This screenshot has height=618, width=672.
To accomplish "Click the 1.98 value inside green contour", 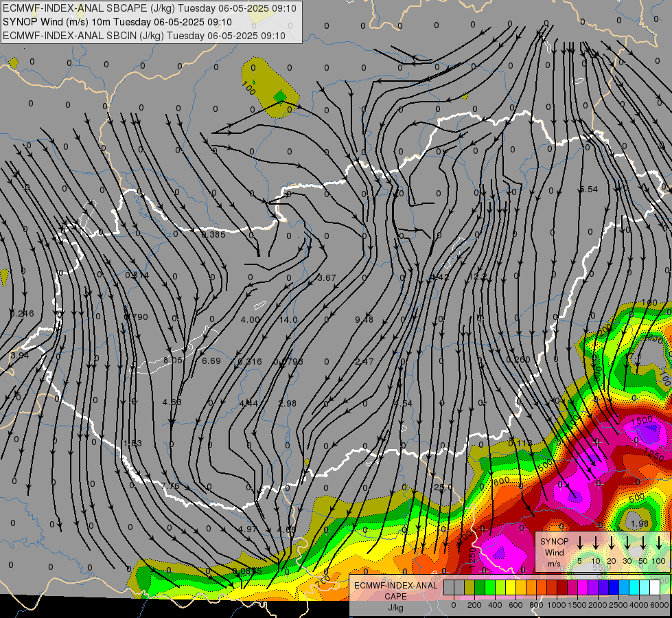I will click(x=640, y=524).
